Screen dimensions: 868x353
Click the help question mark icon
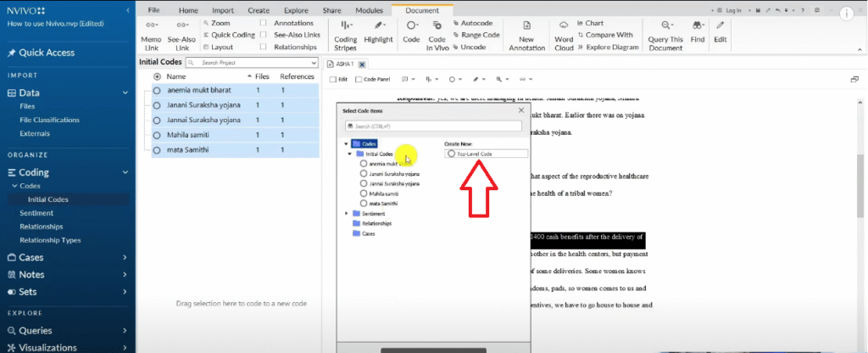click(802, 10)
